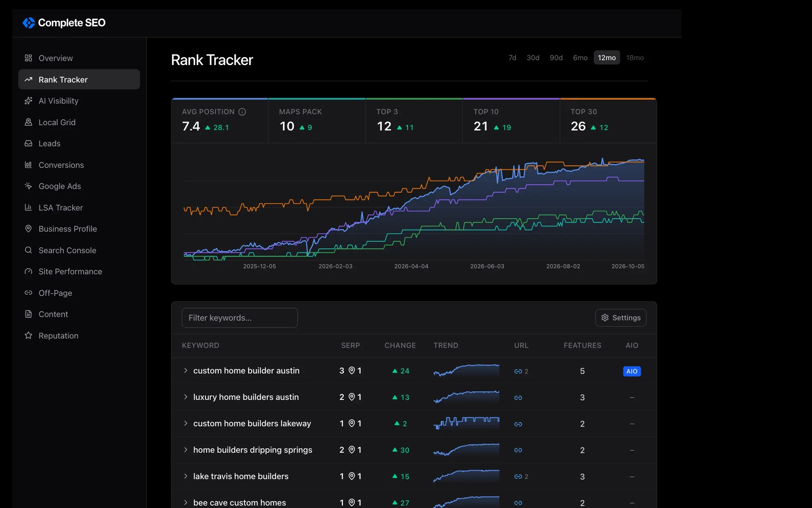Click the Google Ads icon in sidebar
Screen dimensions: 812x508
[28, 186]
